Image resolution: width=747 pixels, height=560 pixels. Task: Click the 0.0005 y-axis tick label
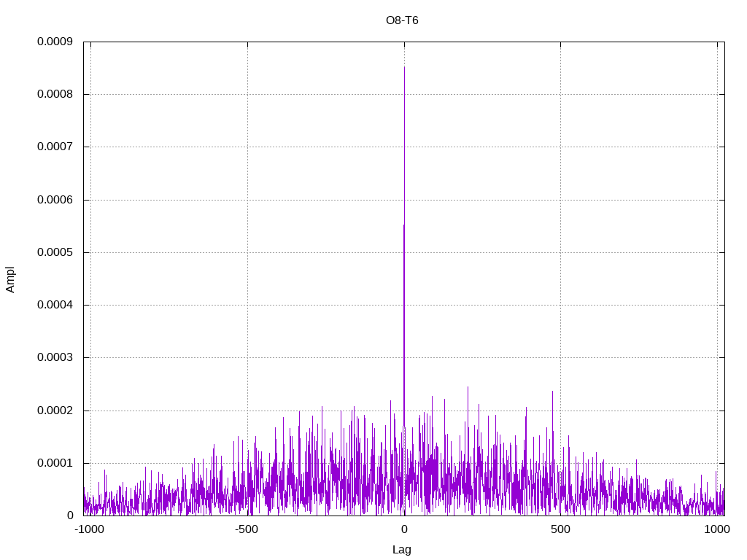tap(55, 252)
